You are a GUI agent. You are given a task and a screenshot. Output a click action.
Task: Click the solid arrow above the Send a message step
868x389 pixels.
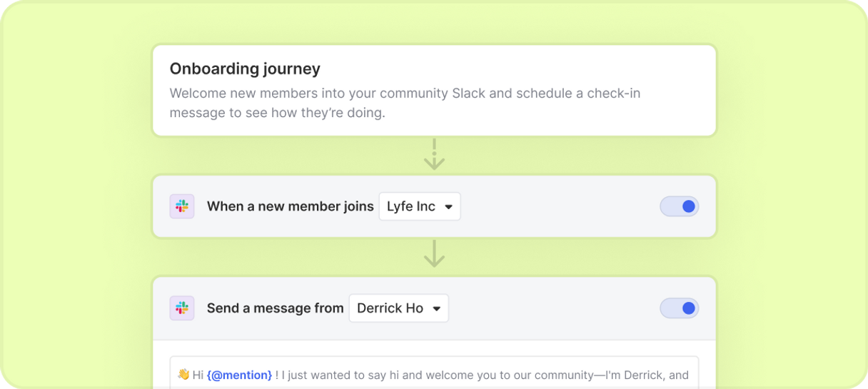coord(434,254)
